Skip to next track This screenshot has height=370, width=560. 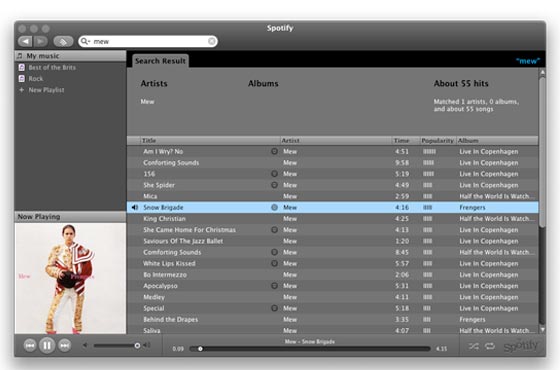[x=65, y=345]
